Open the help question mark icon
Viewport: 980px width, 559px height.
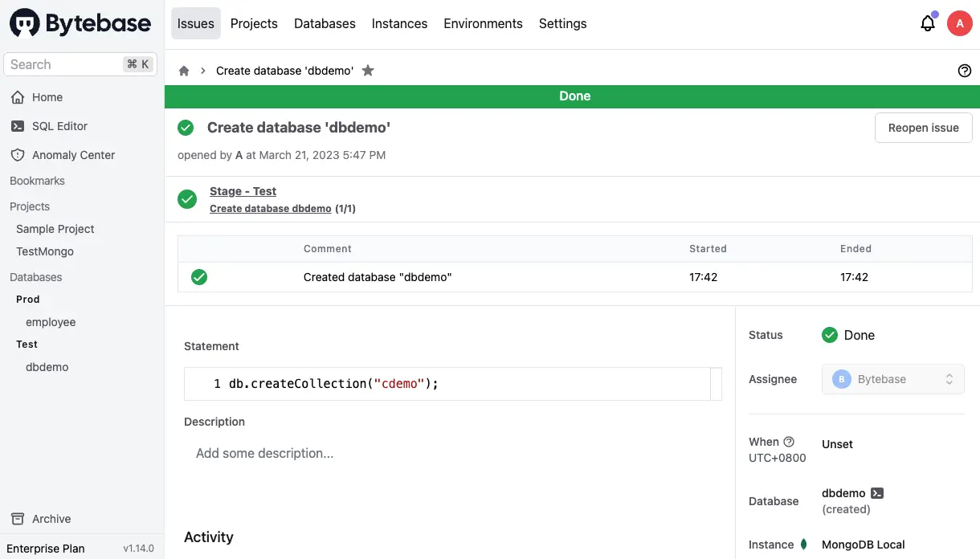point(965,71)
